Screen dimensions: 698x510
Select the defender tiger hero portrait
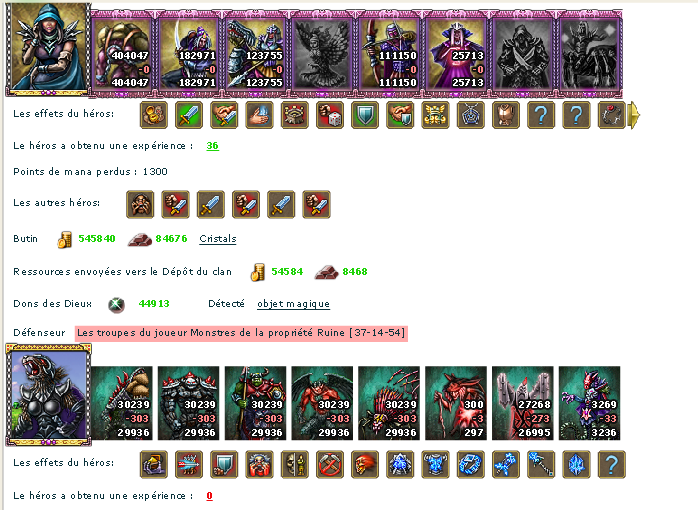tap(49, 395)
